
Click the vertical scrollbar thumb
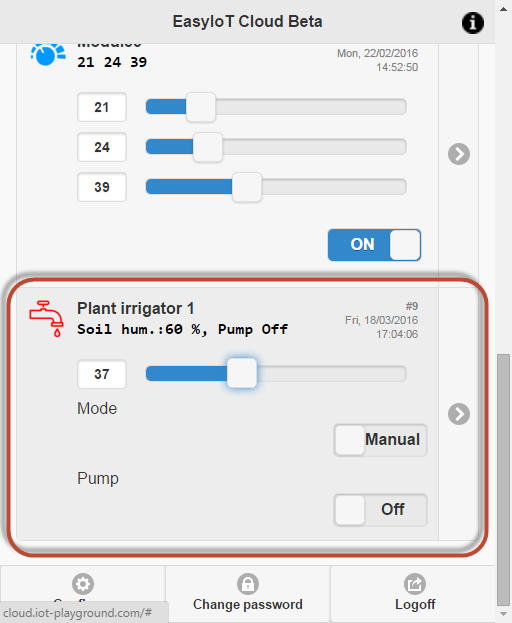click(503, 479)
